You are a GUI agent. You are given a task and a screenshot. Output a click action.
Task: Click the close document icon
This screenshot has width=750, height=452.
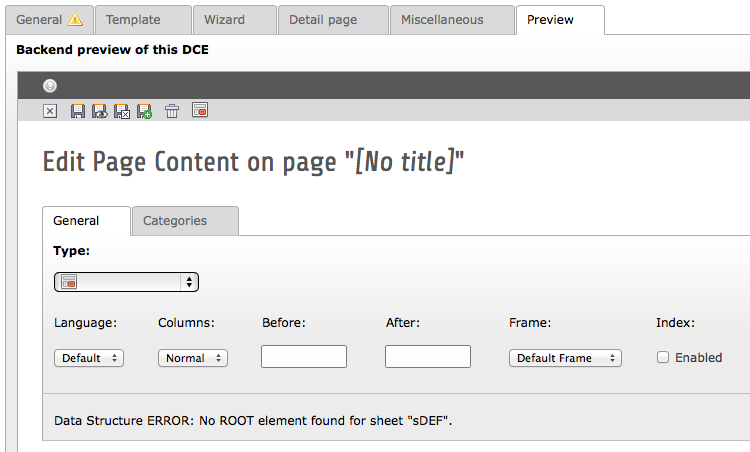point(50,111)
